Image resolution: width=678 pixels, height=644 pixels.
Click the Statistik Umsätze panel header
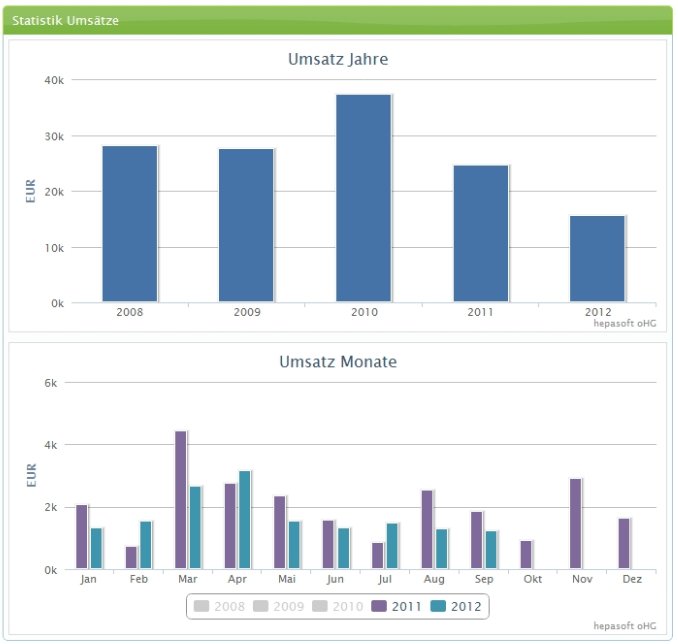[x=338, y=20]
